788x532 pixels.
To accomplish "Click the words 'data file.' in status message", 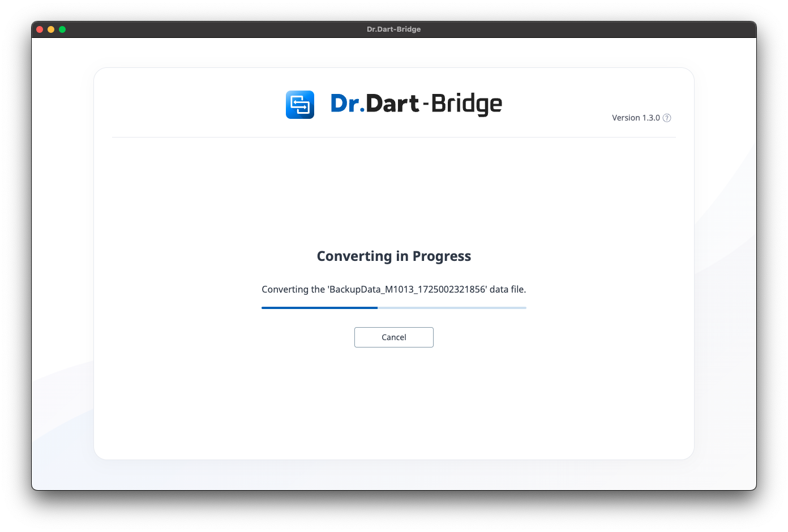I will point(508,289).
